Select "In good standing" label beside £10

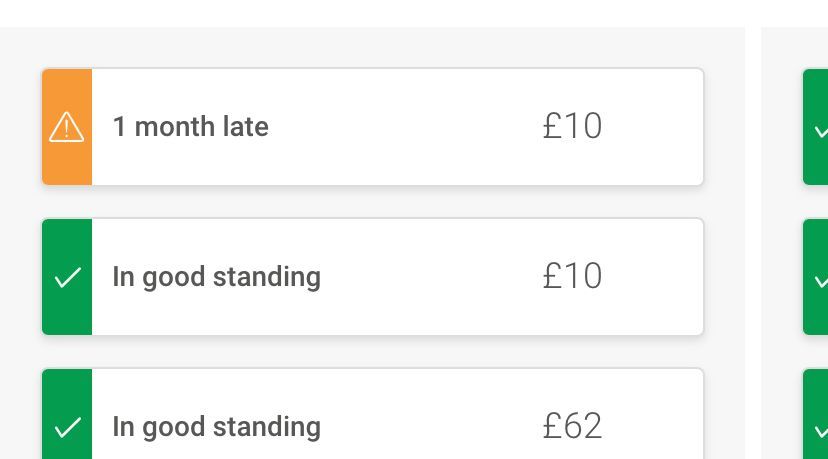pos(217,277)
